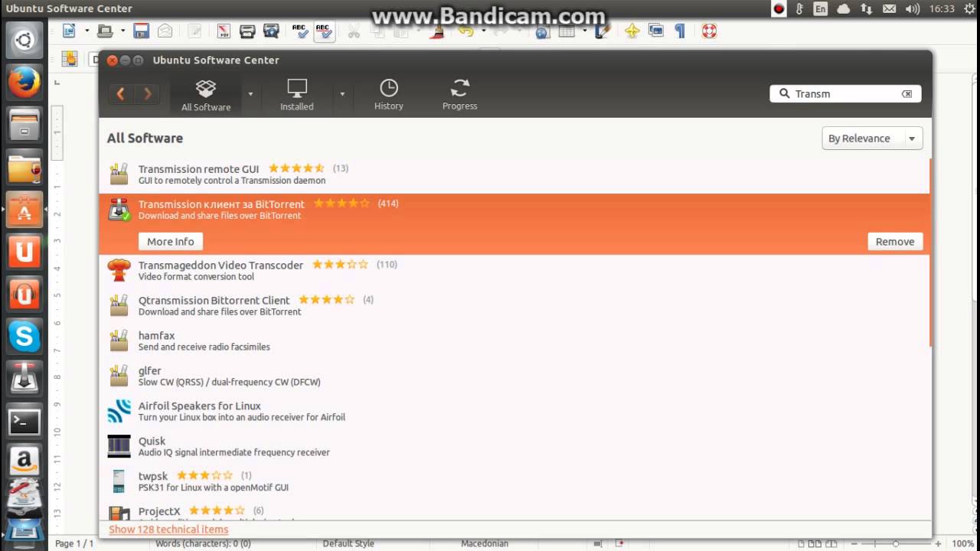Go back in Software Center
This screenshot has height=551, width=980.
pos(120,93)
